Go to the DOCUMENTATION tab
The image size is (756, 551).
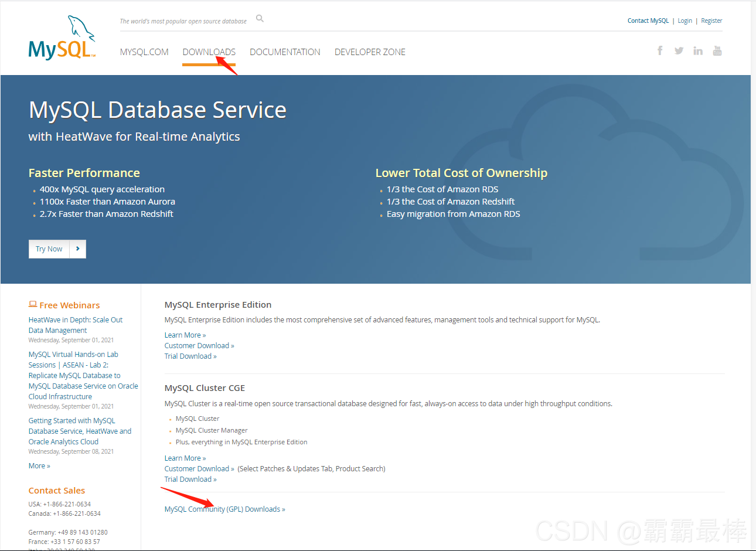click(x=285, y=52)
